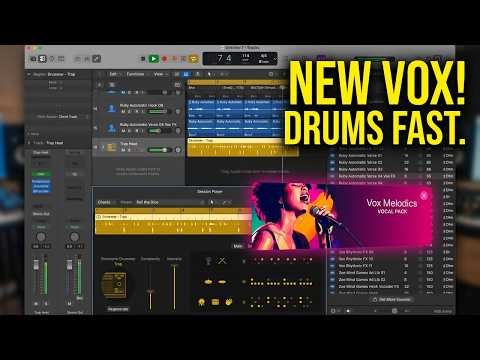Click the red Record button
Viewport: 480px width, 360px height.
coord(164,59)
